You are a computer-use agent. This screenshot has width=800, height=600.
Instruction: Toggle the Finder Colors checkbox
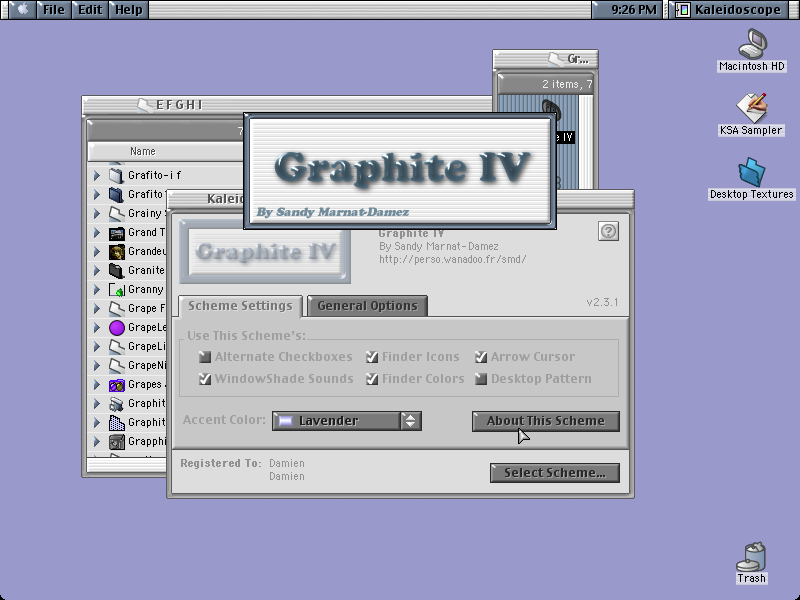coord(372,379)
